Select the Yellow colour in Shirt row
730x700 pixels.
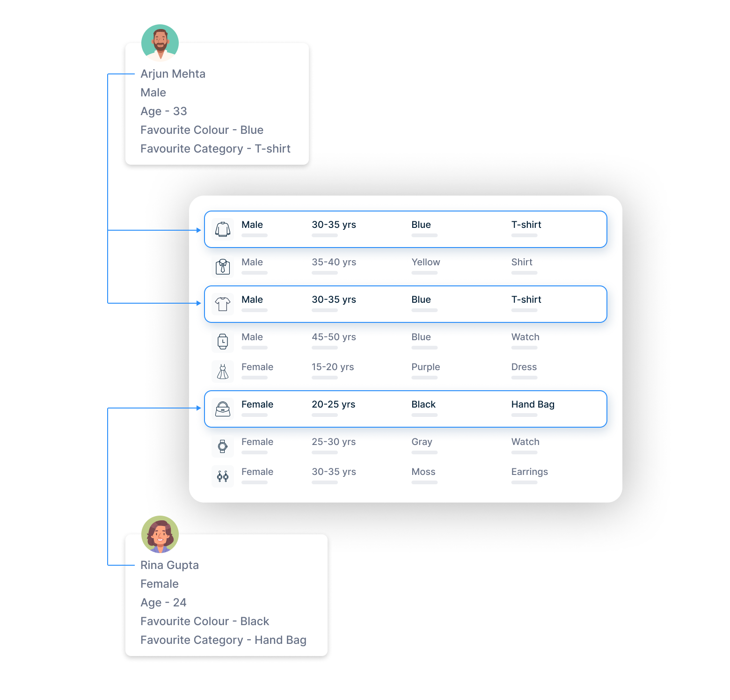point(425,262)
